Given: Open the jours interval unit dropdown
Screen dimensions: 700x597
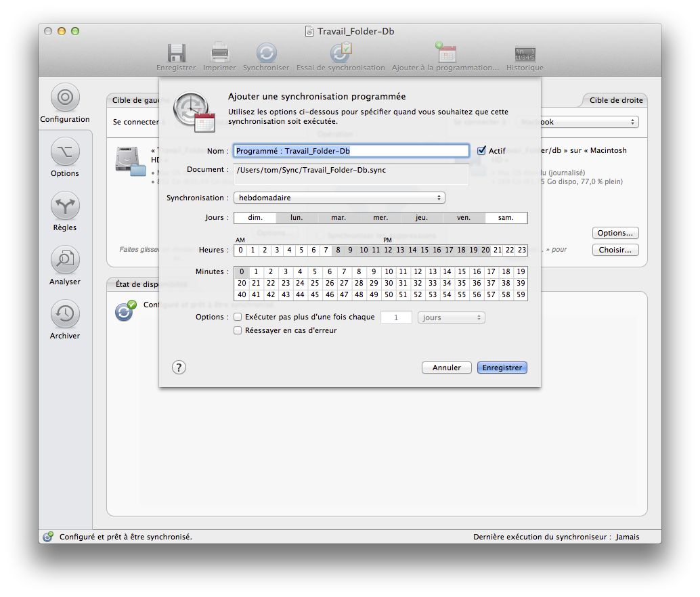Looking at the screenshot, I should [452, 317].
